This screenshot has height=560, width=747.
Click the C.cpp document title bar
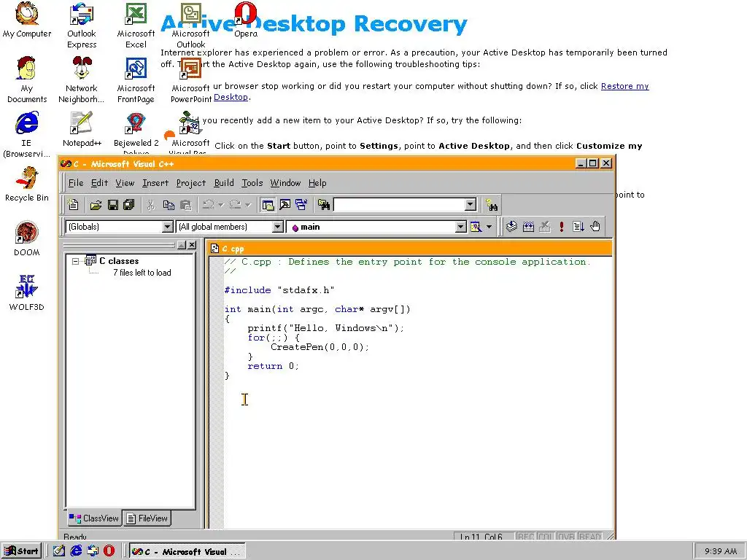coord(411,248)
